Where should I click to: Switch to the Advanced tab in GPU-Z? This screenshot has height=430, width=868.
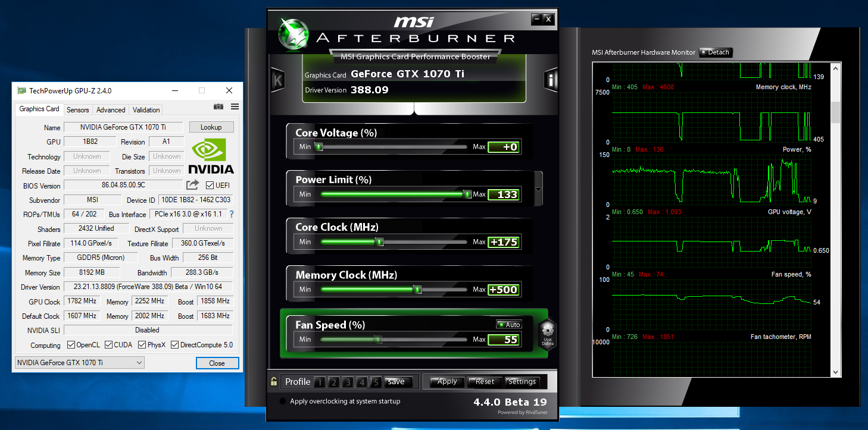(x=111, y=110)
